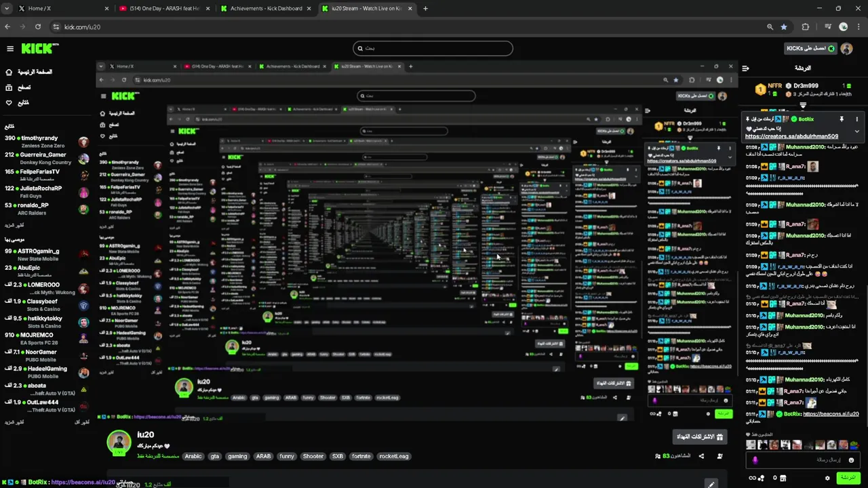Switch to the Achievements - Kick Dashboard tab
This screenshot has width=868, height=488.
click(x=266, y=9)
